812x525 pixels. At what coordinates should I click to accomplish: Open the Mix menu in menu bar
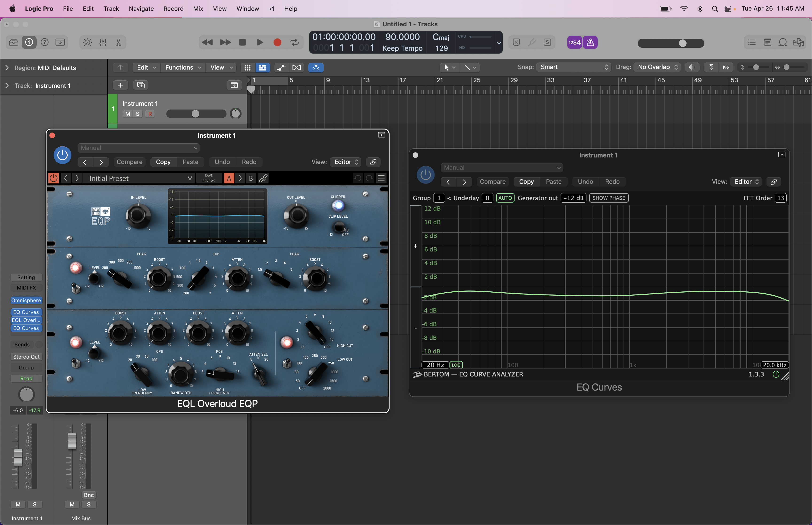click(198, 8)
